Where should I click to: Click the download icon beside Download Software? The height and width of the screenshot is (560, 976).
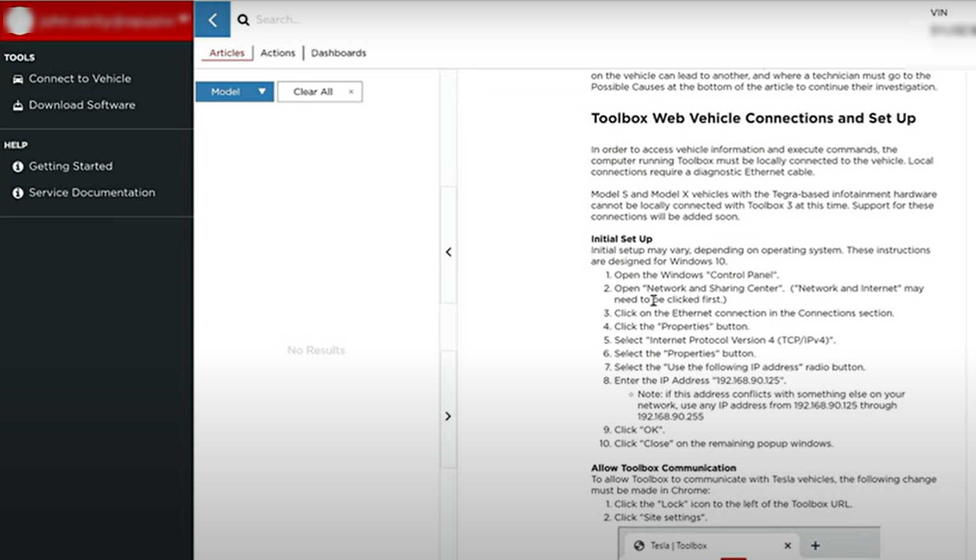[x=18, y=106]
